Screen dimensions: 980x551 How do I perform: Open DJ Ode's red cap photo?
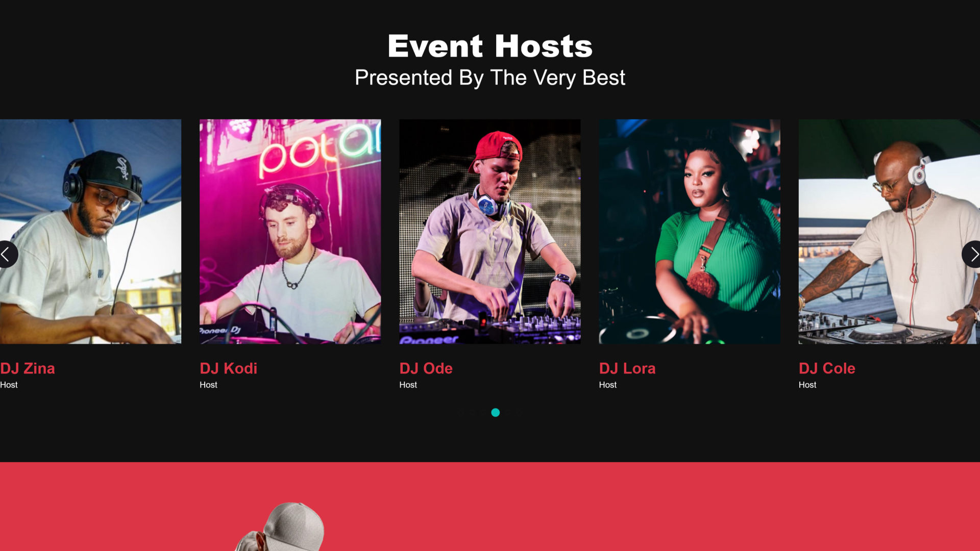coord(489,232)
